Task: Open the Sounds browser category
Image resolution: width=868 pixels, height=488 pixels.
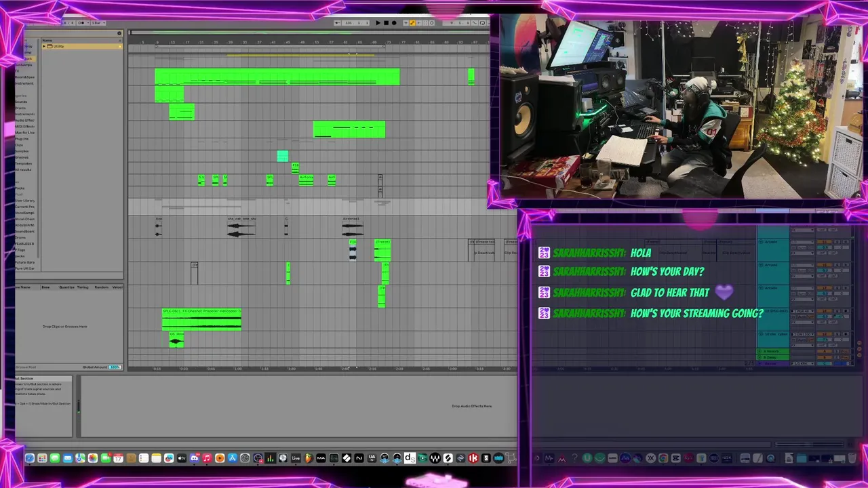Action: (x=22, y=102)
